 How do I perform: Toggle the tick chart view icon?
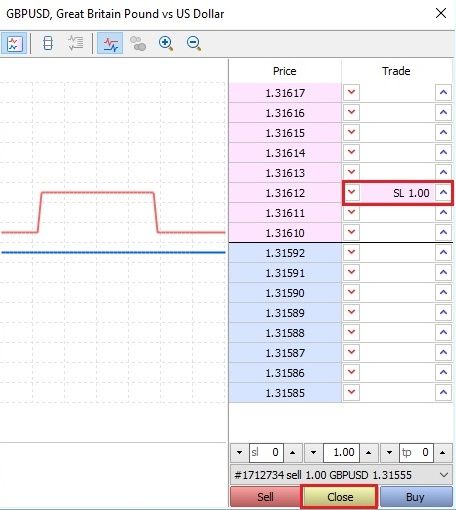14,43
